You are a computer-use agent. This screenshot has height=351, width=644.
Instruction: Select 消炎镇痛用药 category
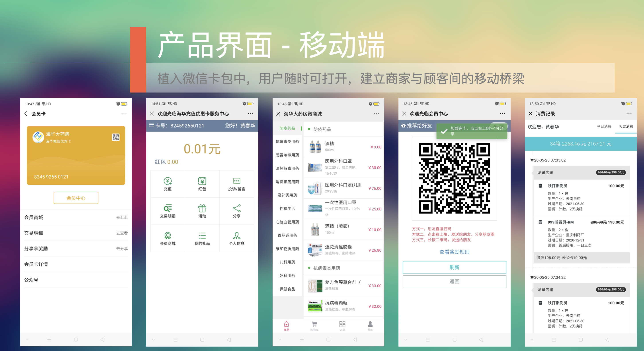tap(287, 182)
